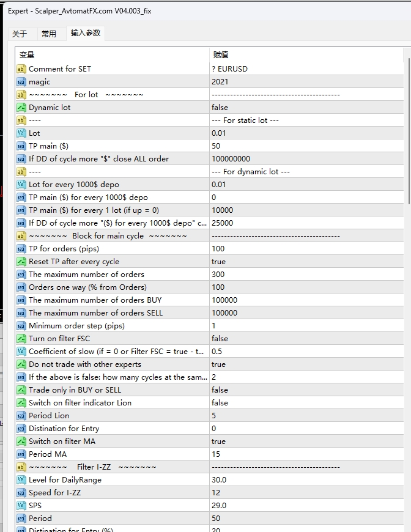Select the 输入参数 tab
This screenshot has height=532, width=411.
(x=86, y=33)
